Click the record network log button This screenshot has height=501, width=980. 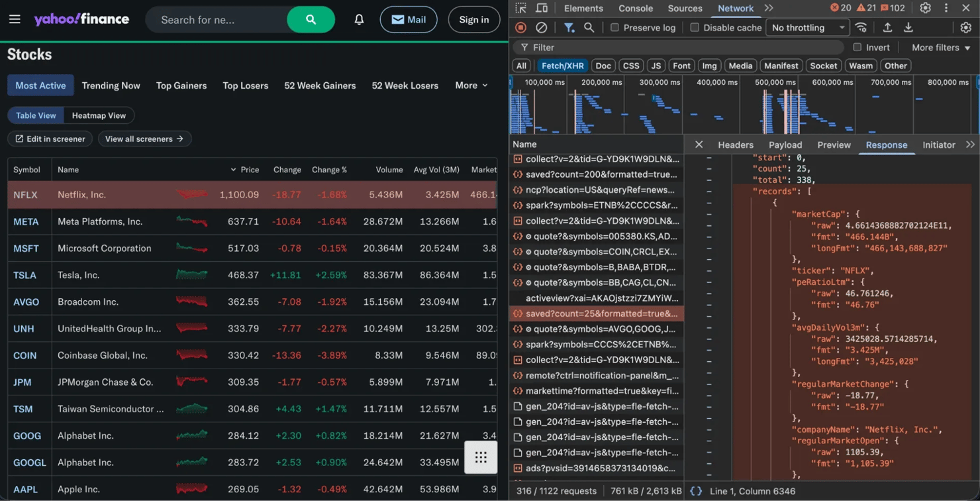tap(521, 28)
